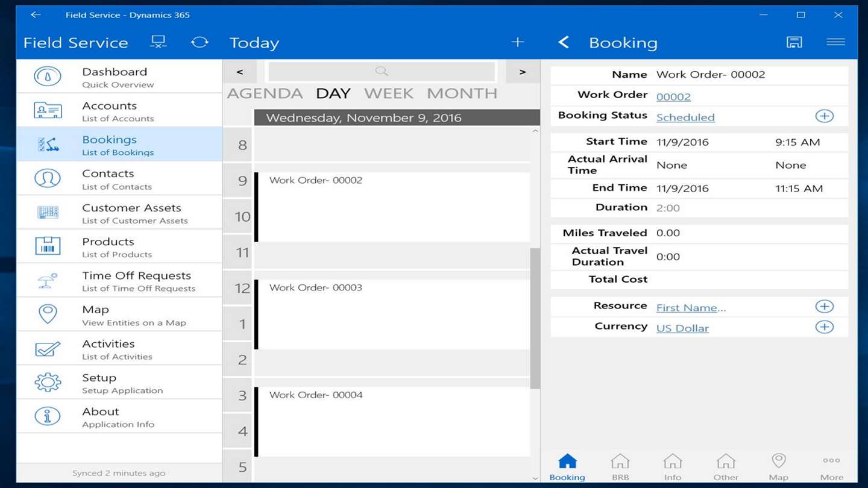Screen dimensions: 868x488
Task: Save the booking with disk icon
Action: pos(794,42)
